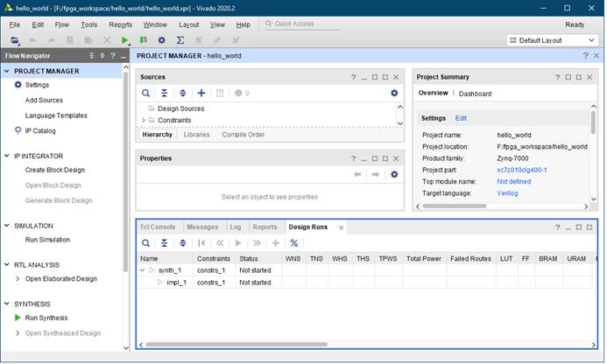Open the Default Layout dropdown

pos(554,40)
